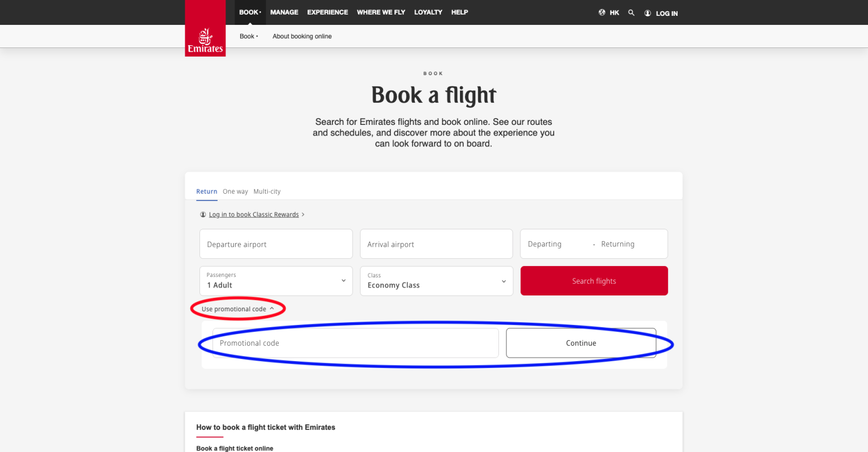Click inside the Promotional code field

tap(355, 342)
